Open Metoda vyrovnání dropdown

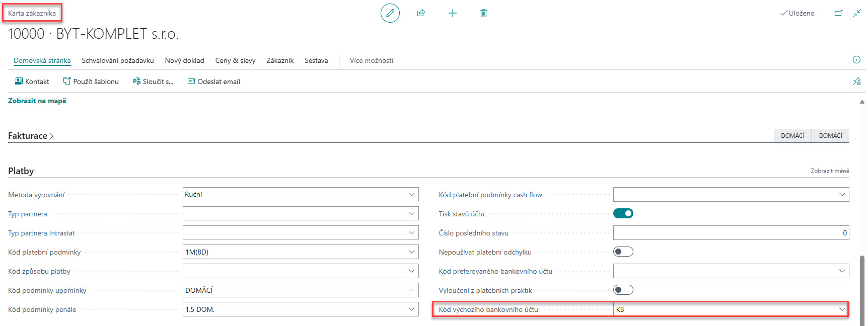point(411,194)
